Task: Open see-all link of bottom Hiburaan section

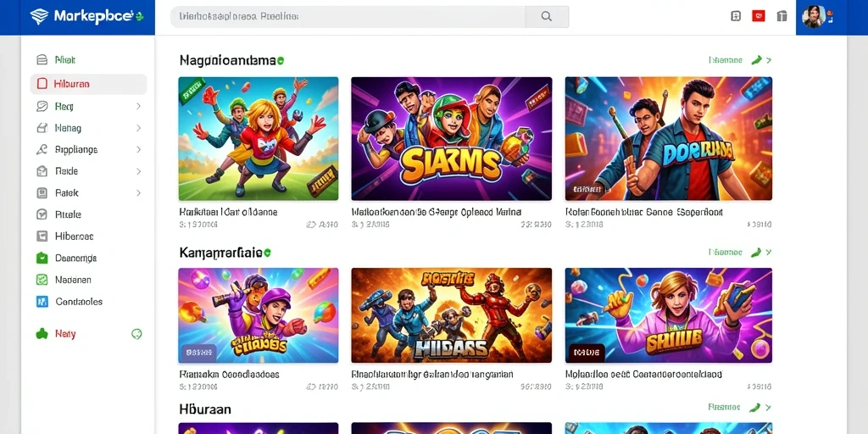Action: [x=726, y=407]
